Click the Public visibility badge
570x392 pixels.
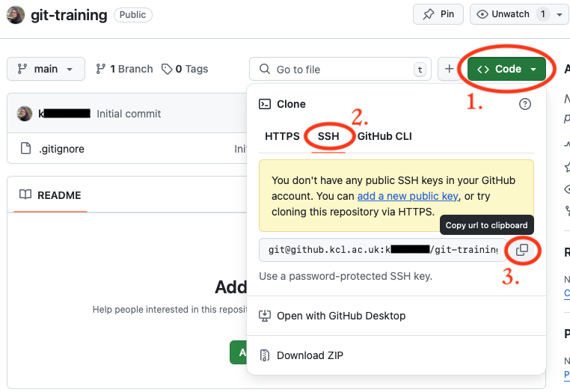point(132,15)
